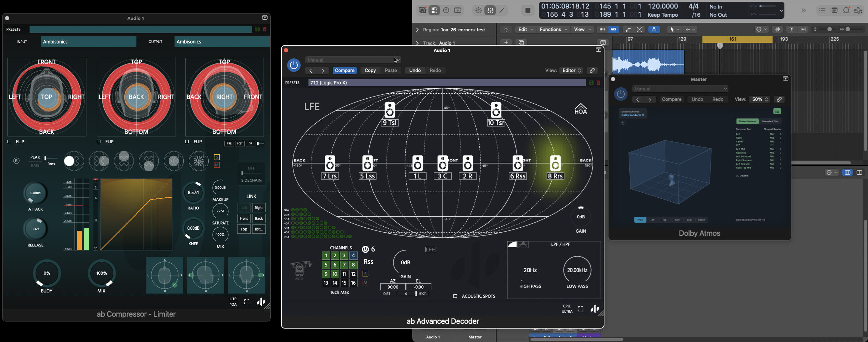Image resolution: width=868 pixels, height=342 pixels.
Task: Open the decoder View Editor dropdown
Action: tap(572, 71)
